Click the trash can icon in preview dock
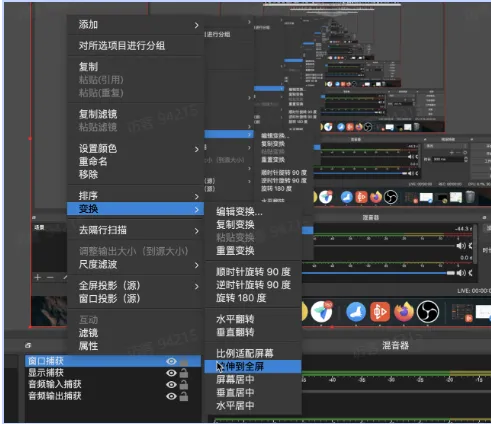The height and width of the screenshot is (424, 491). (x=470, y=197)
